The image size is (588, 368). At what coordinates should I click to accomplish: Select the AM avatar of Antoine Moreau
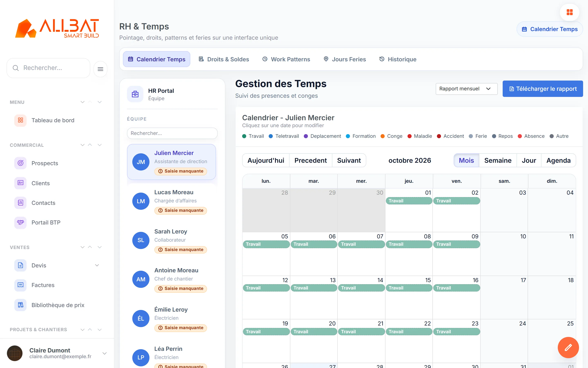click(141, 279)
